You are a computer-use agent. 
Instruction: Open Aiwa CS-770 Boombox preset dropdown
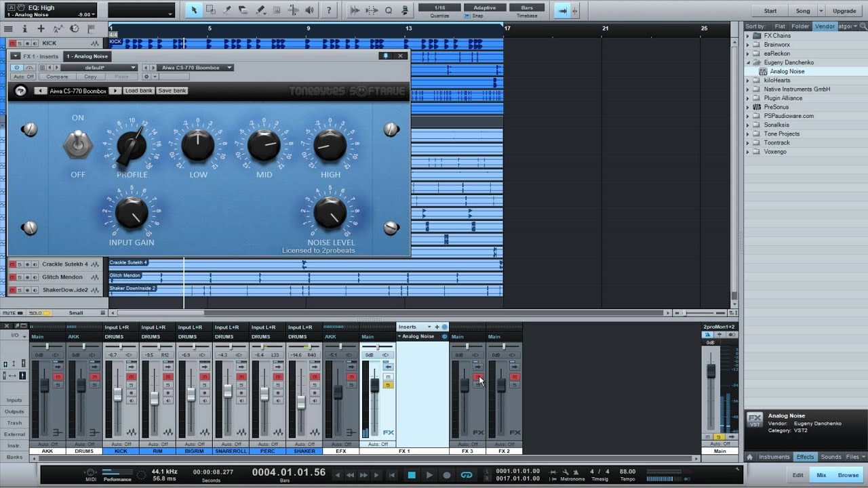(196, 68)
